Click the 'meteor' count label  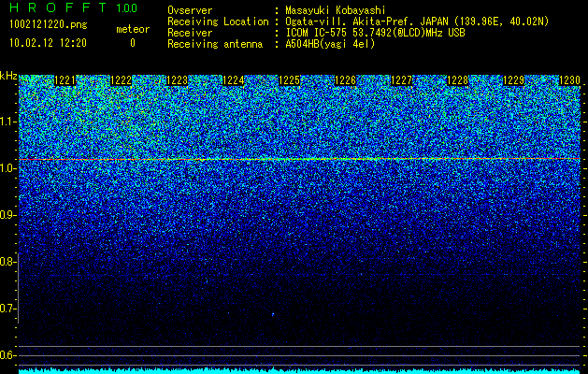[x=133, y=29]
